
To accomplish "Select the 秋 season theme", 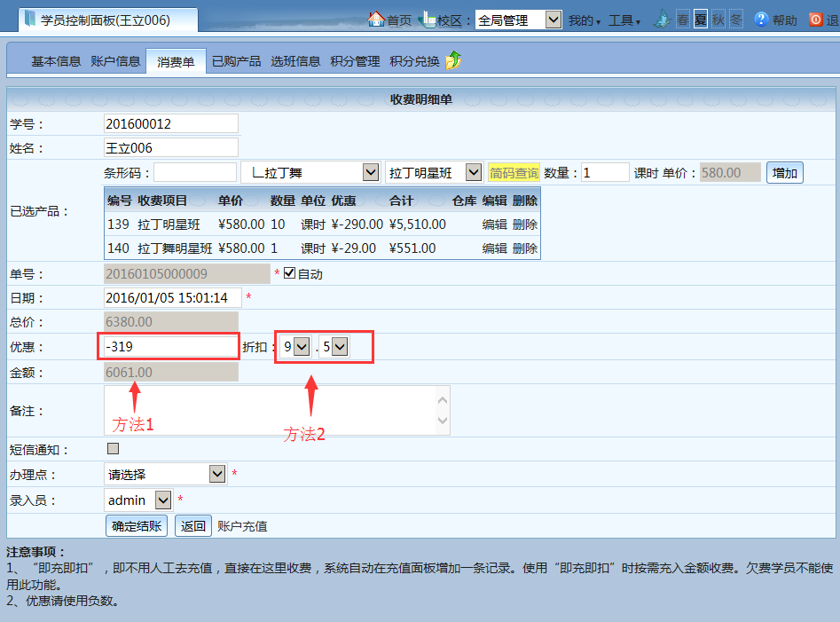I will (x=718, y=20).
